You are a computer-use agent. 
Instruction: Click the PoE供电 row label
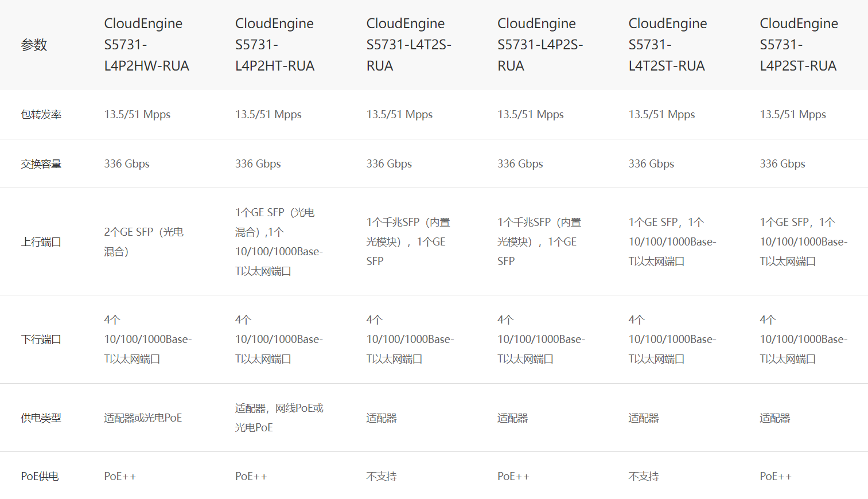pyautogui.click(x=40, y=477)
